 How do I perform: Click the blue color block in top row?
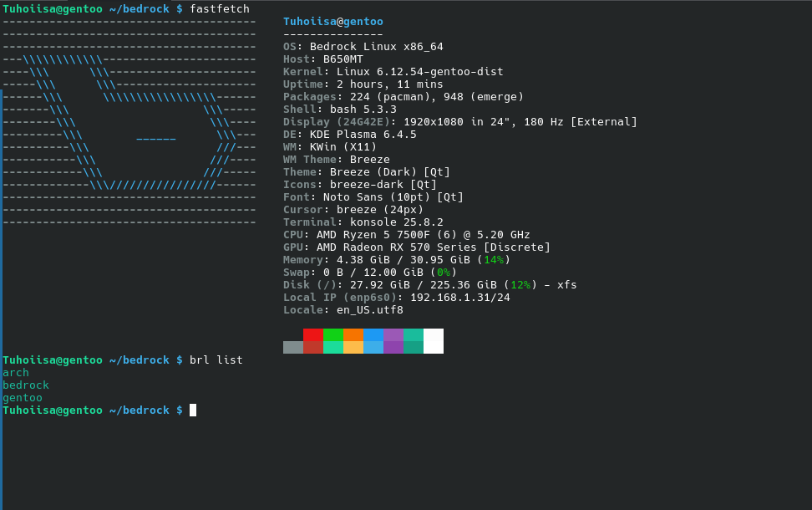(373, 334)
